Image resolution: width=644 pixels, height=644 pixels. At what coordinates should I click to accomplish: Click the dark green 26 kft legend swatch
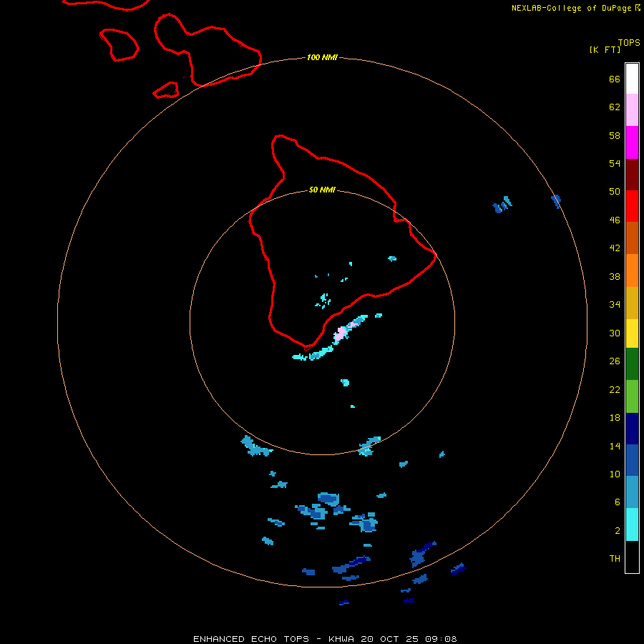tap(632, 364)
